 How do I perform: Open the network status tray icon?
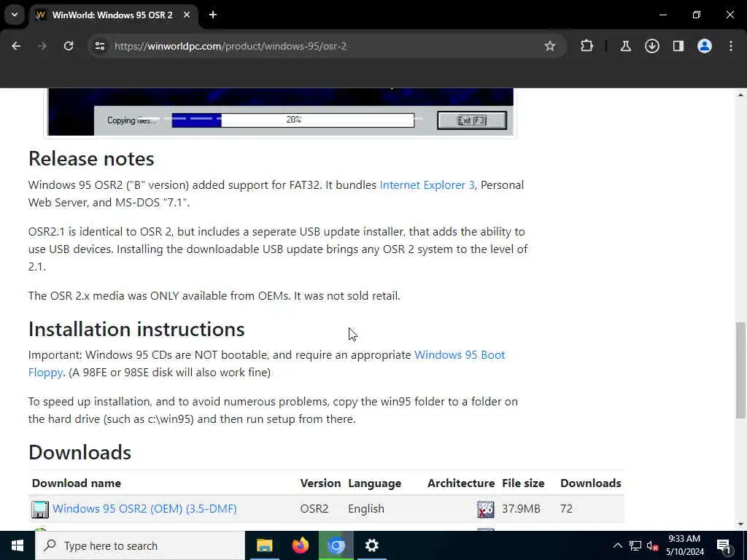point(635,545)
